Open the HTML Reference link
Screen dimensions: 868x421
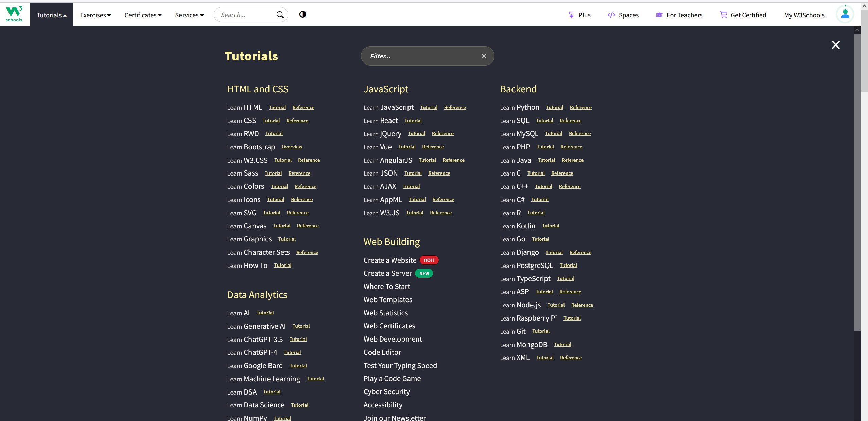click(303, 107)
